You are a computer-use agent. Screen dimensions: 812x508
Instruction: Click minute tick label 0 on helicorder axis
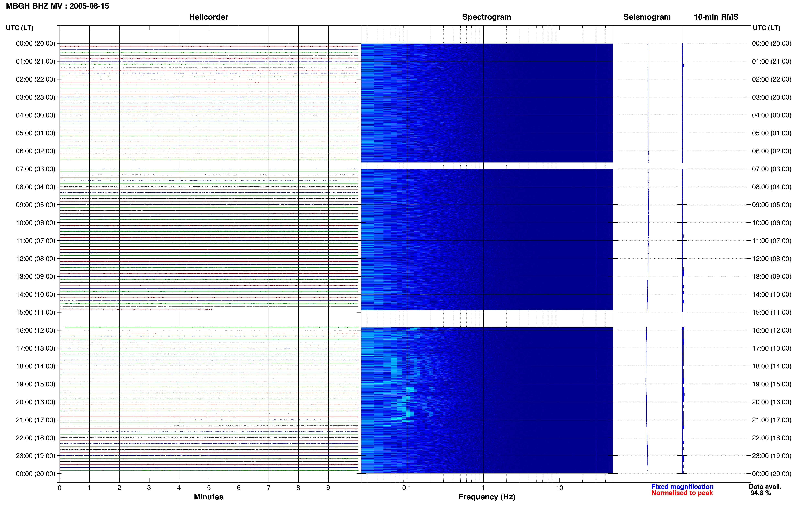(59, 487)
